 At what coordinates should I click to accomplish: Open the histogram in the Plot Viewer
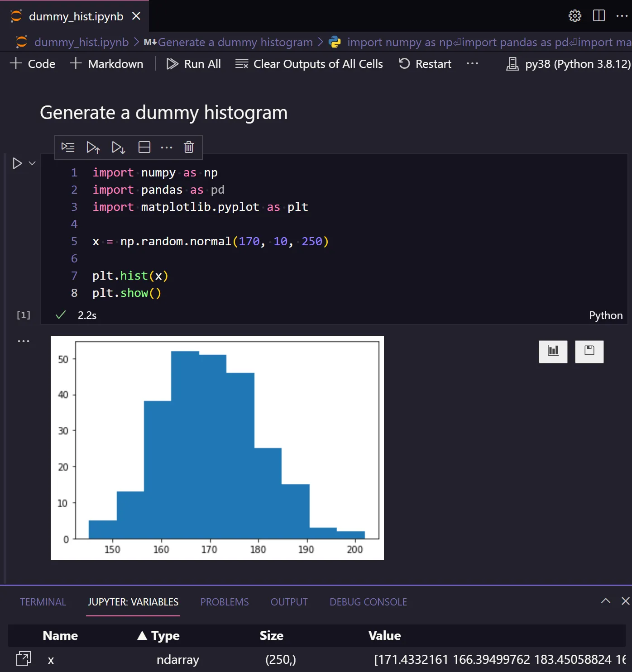coord(553,352)
